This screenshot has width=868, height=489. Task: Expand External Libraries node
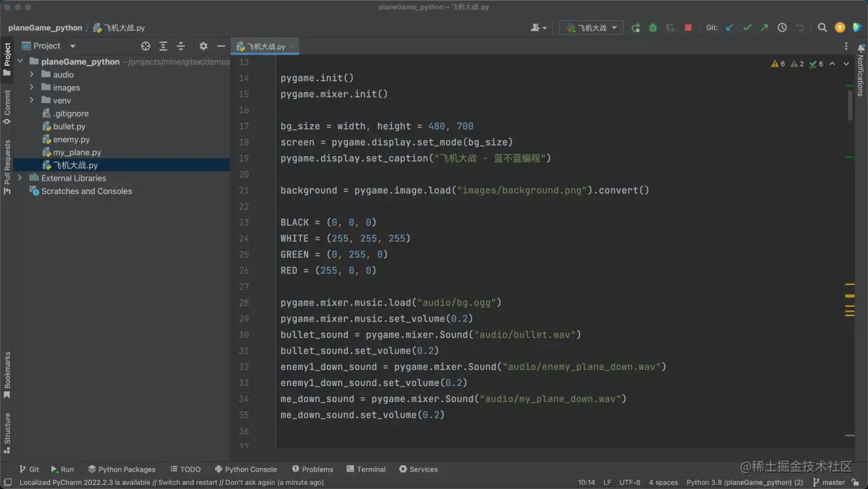[20, 178]
